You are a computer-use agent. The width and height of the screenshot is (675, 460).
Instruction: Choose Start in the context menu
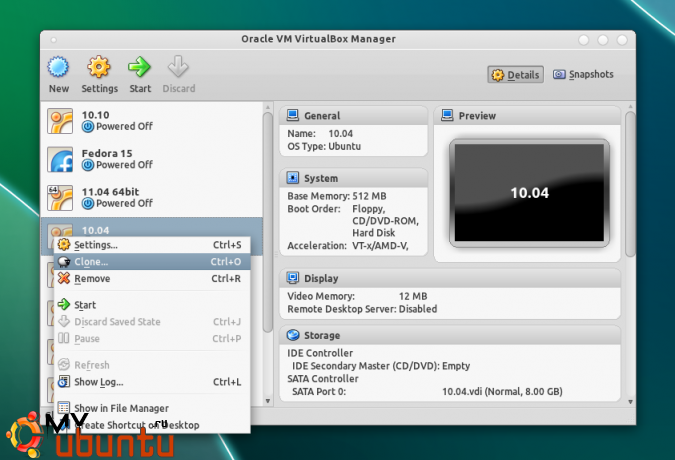[x=152, y=305]
